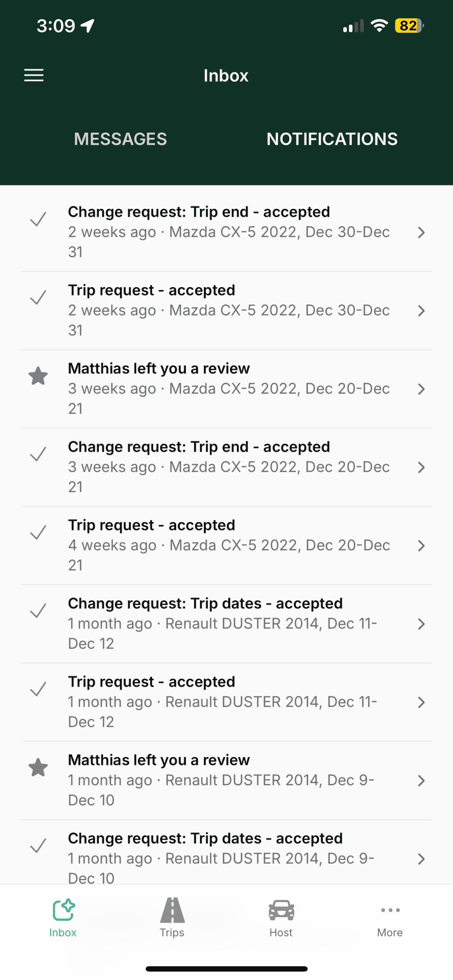The image size is (453, 980).
Task: Expand chevron for 2 weeks ago Trip request
Action: point(421,311)
